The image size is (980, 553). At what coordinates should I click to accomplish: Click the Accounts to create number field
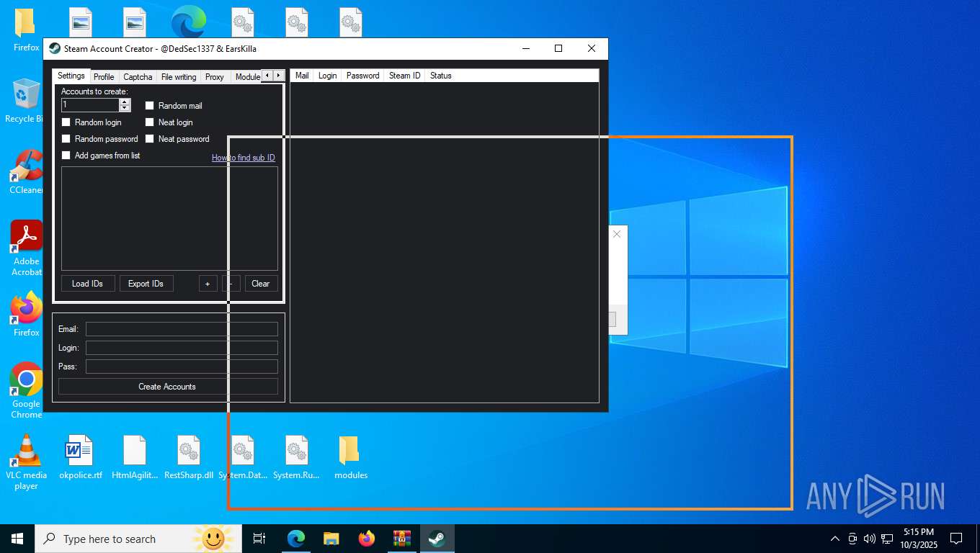90,105
